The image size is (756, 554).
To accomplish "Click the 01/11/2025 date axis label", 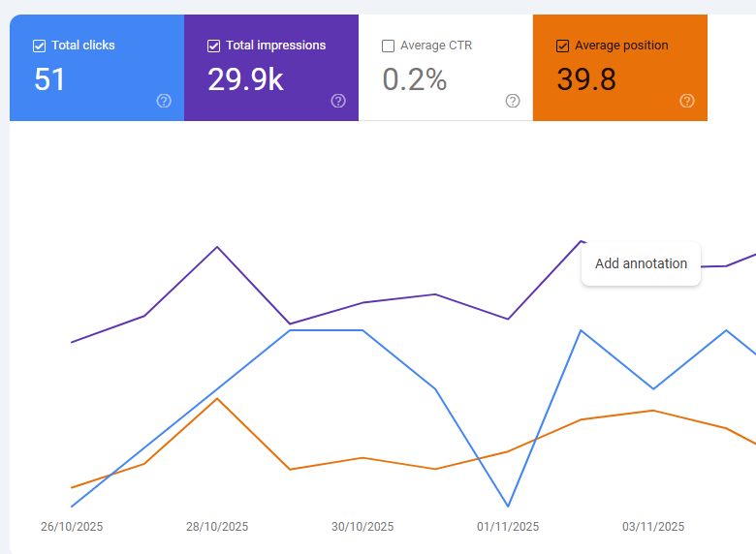I will [x=508, y=527].
